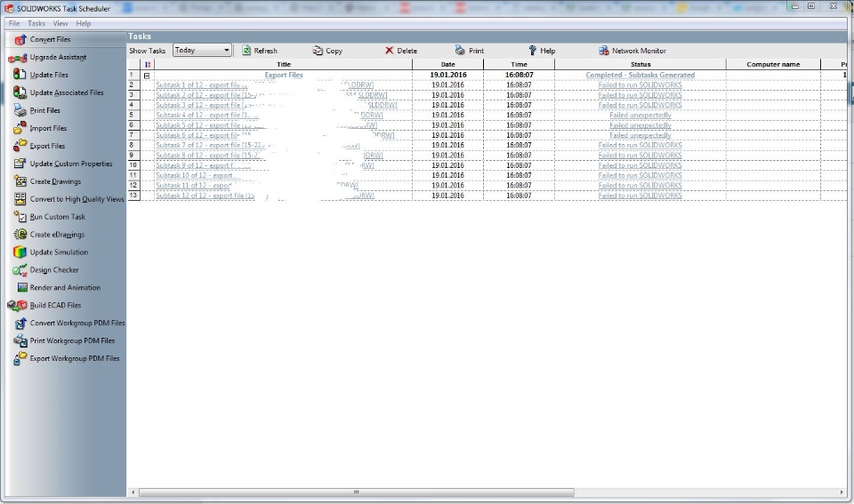Click the Run Custom Task icon
The image size is (854, 504).
[20, 217]
